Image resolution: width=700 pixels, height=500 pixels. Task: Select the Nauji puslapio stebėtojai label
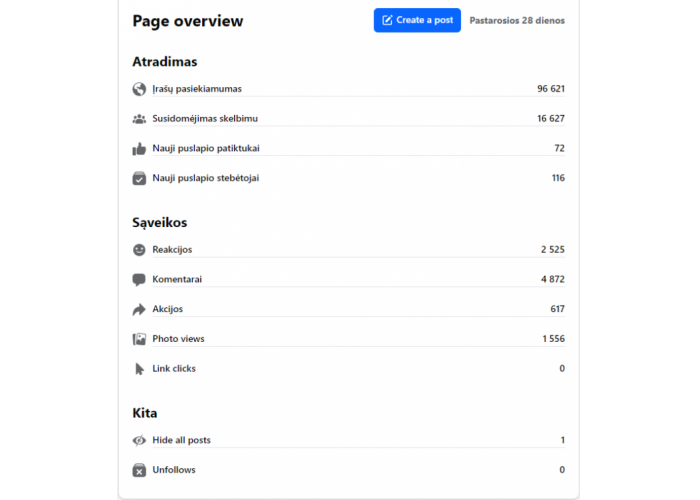tap(206, 178)
